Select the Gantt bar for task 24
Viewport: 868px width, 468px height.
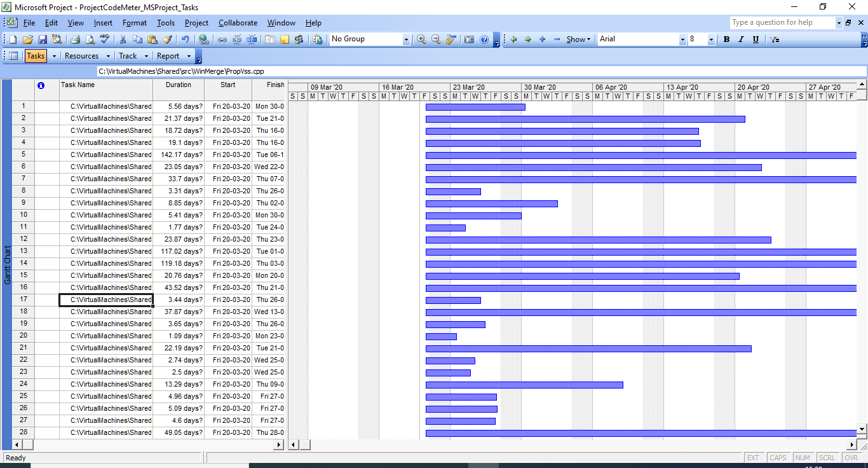click(x=524, y=385)
